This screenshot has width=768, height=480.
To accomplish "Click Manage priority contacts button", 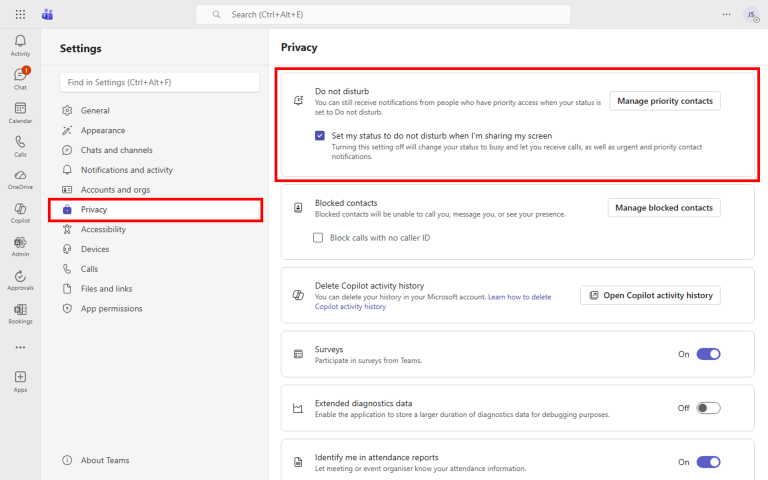I will click(665, 101).
